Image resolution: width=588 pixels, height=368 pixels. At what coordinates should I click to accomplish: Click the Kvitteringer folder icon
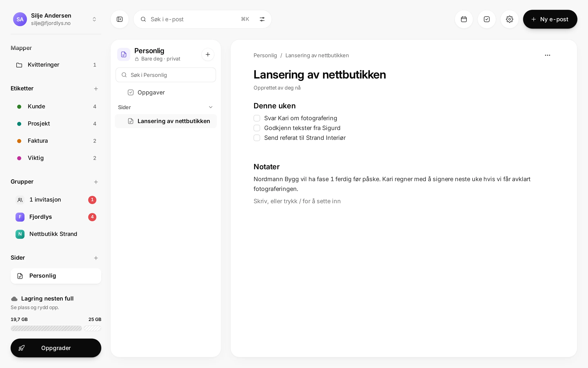coord(19,65)
